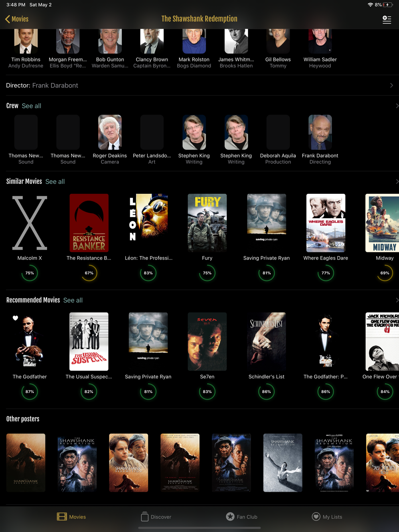
Task: Open Clancy Brown cast photo
Action: (x=152, y=41)
